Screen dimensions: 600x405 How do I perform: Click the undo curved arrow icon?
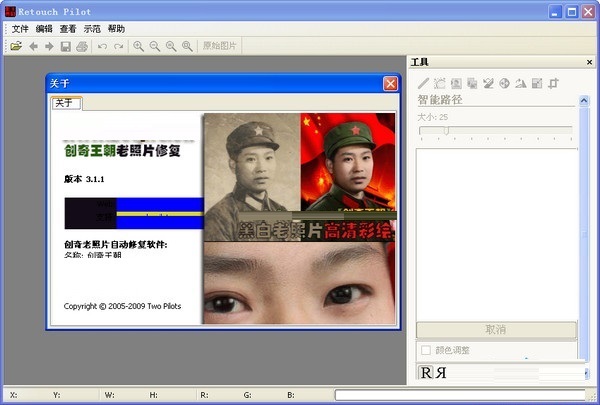[x=102, y=46]
